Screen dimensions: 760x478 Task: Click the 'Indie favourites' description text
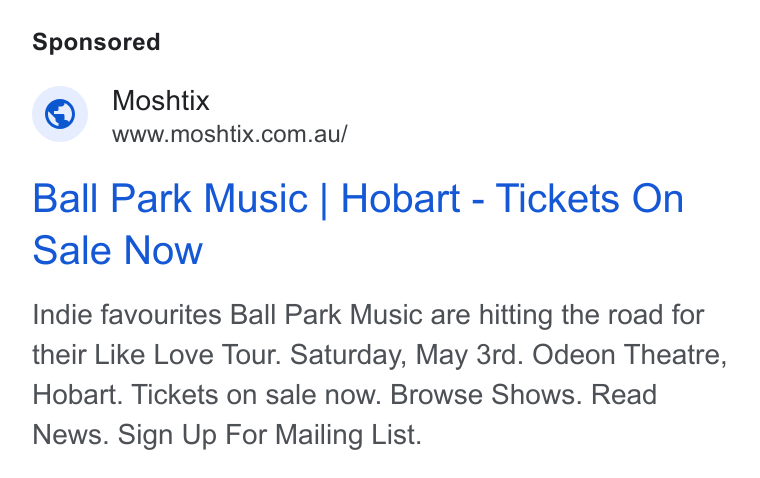127,315
